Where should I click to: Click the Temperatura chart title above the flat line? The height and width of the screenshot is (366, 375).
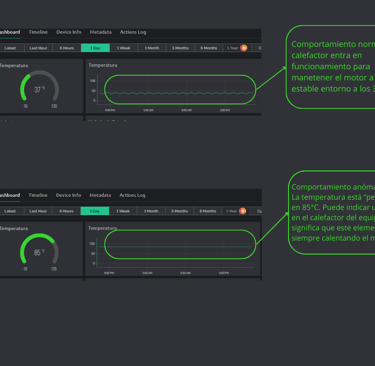(102, 228)
